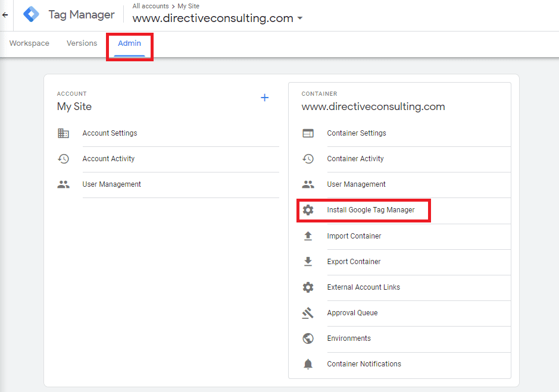Select the Admin tab
Viewport: 559px width, 392px height.
(129, 43)
